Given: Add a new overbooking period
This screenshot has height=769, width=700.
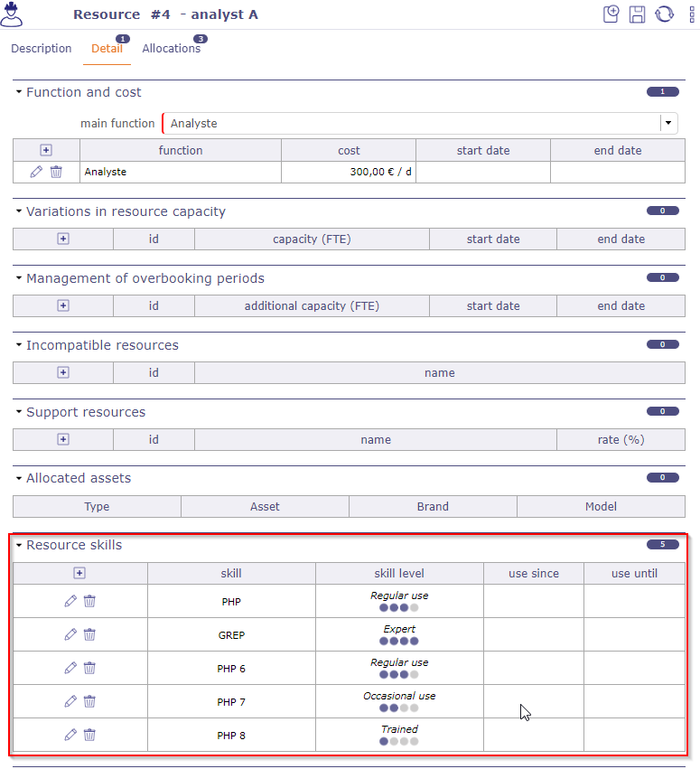Looking at the screenshot, I should [63, 305].
